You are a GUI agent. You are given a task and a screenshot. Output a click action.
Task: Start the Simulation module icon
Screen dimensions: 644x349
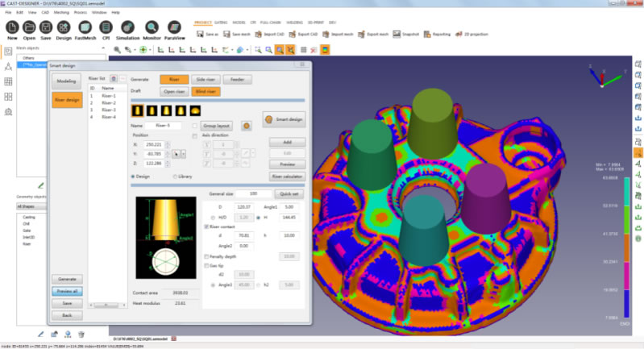(x=127, y=27)
